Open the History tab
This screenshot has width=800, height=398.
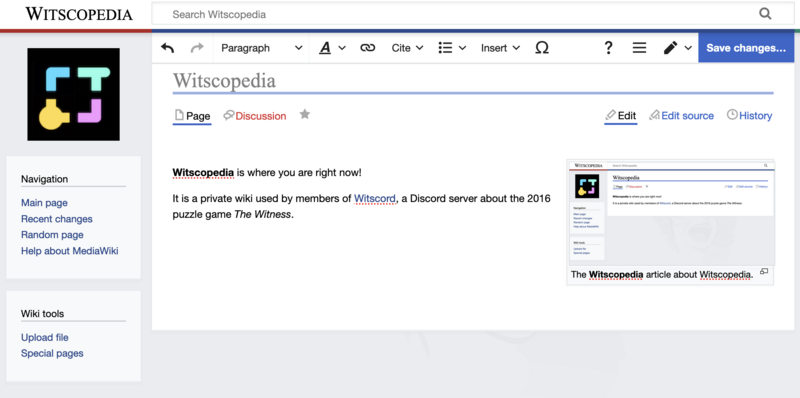click(749, 116)
